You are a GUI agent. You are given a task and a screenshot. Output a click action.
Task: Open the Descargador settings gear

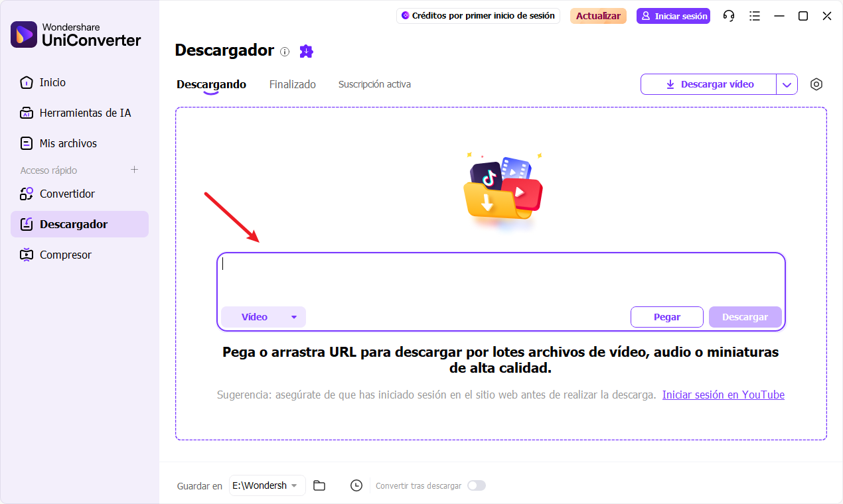[816, 84]
